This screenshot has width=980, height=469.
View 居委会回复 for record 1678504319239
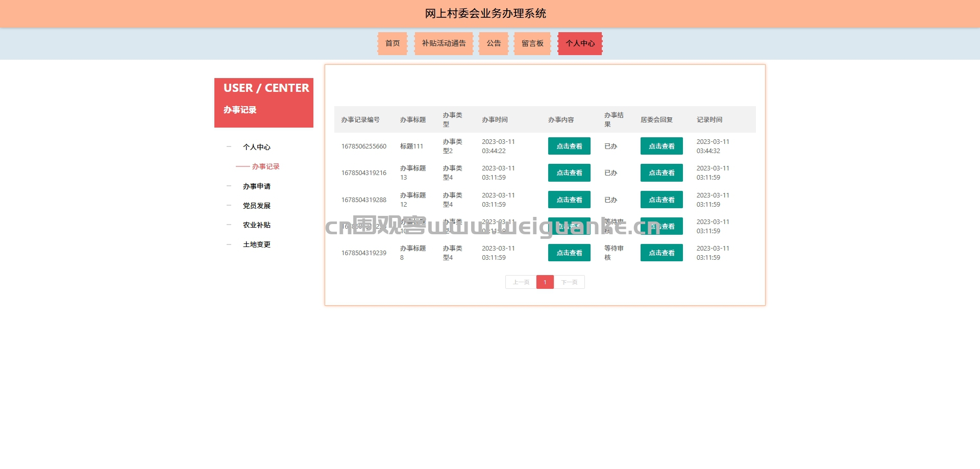click(661, 253)
